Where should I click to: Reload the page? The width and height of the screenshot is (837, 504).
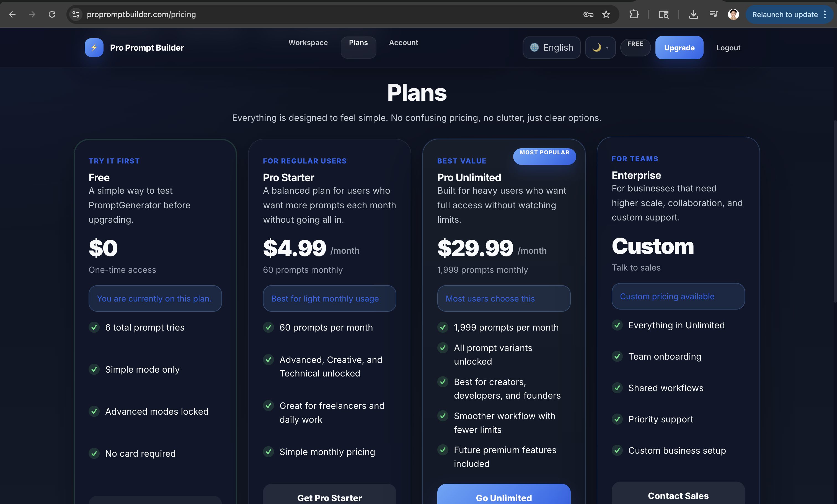(52, 14)
